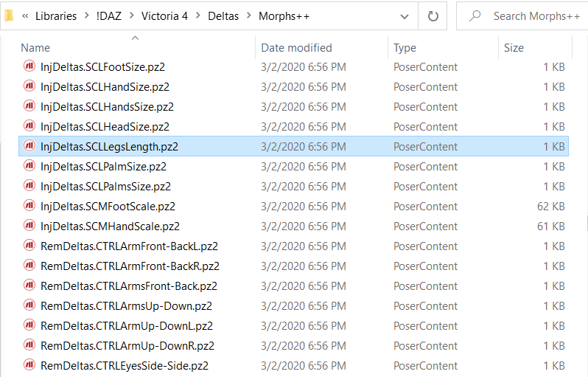Select the InjDeltas.SCMFootScale.pz2 file row
The image size is (588, 377).
(x=293, y=206)
